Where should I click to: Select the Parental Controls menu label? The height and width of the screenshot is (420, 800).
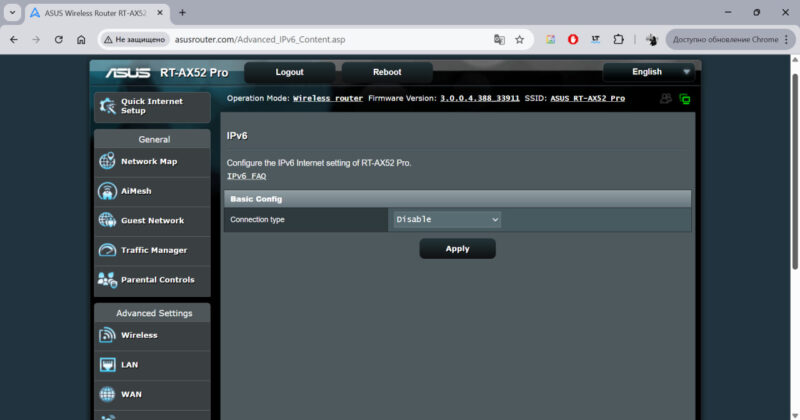158,280
